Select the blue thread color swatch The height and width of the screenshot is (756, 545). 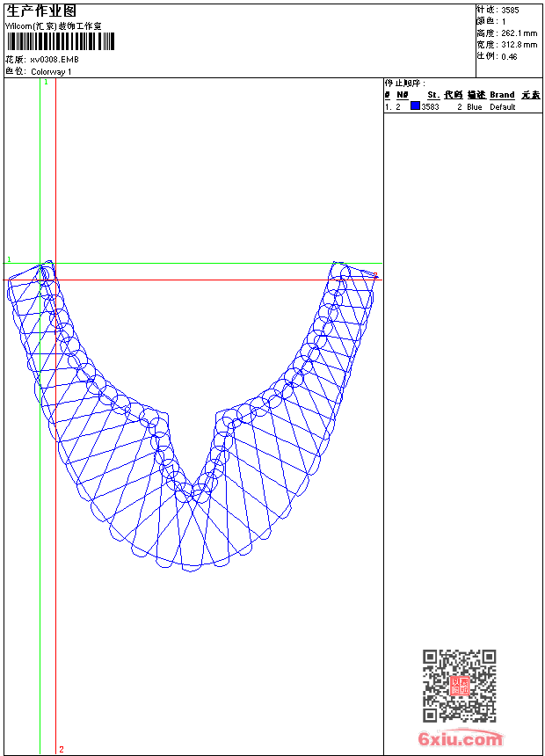pyautogui.click(x=415, y=106)
